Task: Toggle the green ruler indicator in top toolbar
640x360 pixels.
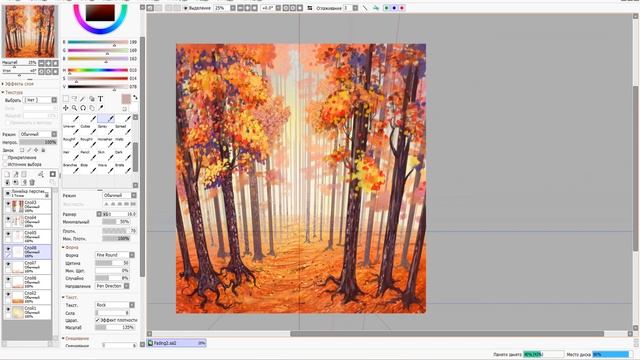Action: pos(386,8)
